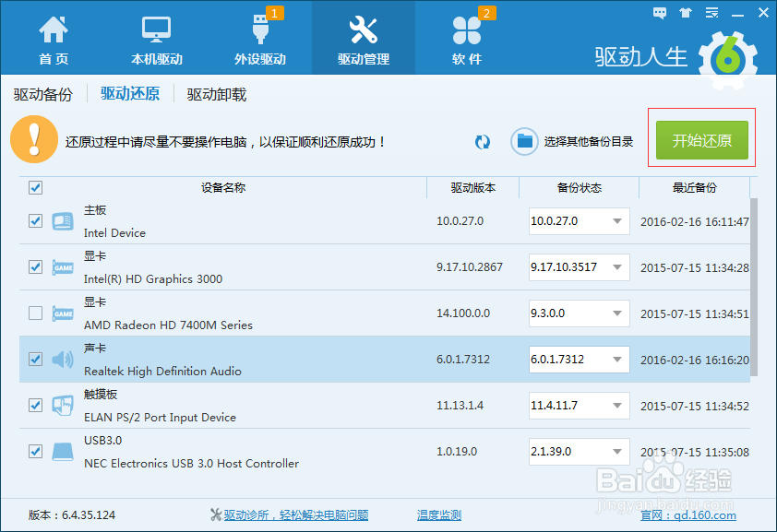This screenshot has width=777, height=532.
Task: Open the skin shirt icon
Action: coord(686,13)
